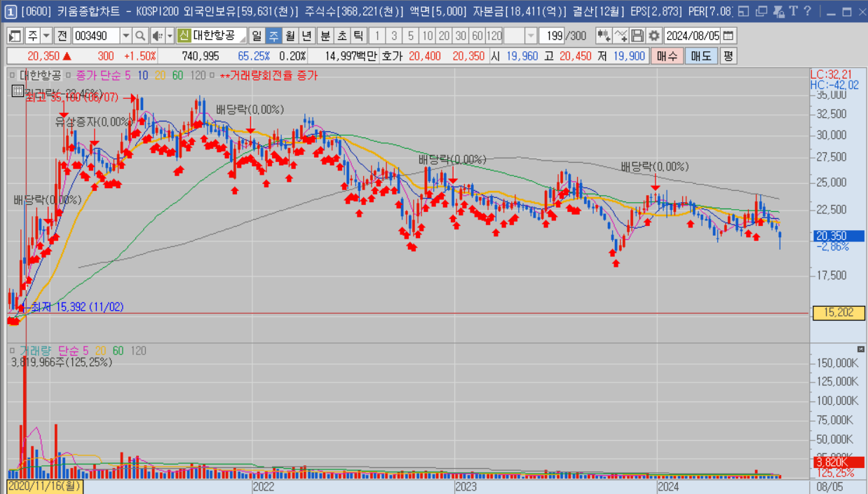
Task: Click the **거래량회전율 증가 legend
Action: coord(269,75)
